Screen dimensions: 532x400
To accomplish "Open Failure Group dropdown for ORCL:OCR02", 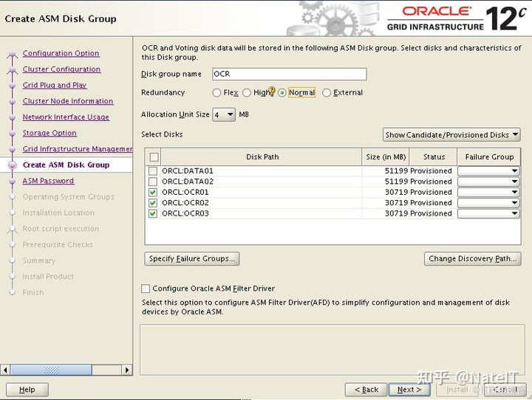I will point(488,203).
